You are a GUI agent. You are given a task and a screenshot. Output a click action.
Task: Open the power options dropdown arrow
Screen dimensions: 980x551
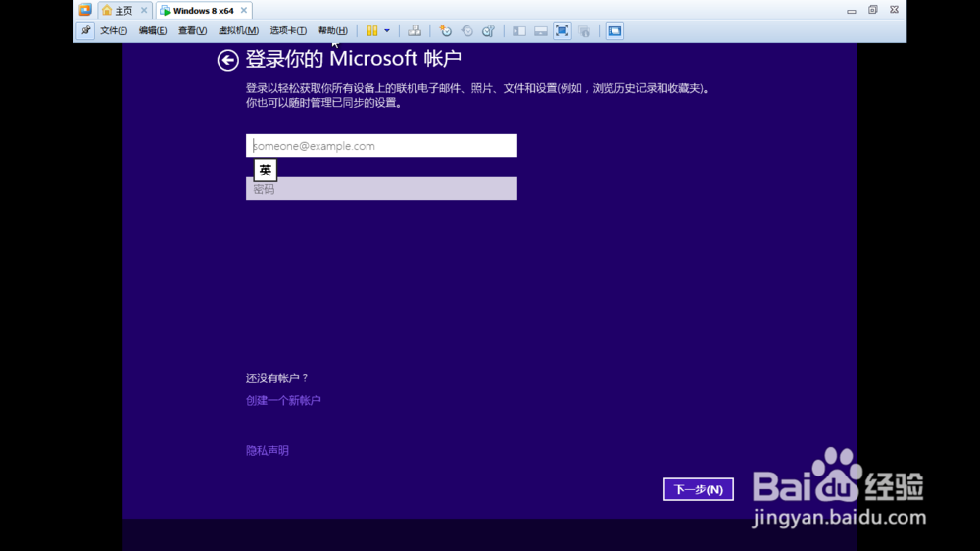[x=387, y=30]
